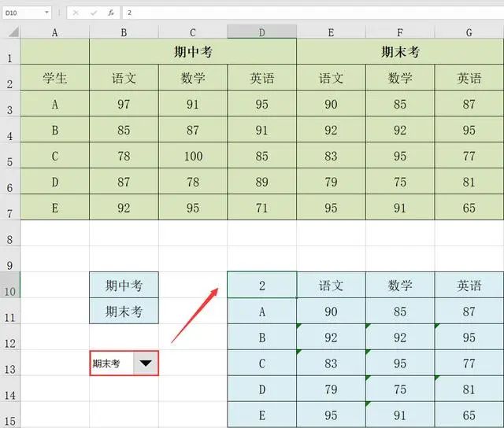Click the merged 期中考 header cell in row 1
Screen dimensions: 504x428
(x=193, y=51)
